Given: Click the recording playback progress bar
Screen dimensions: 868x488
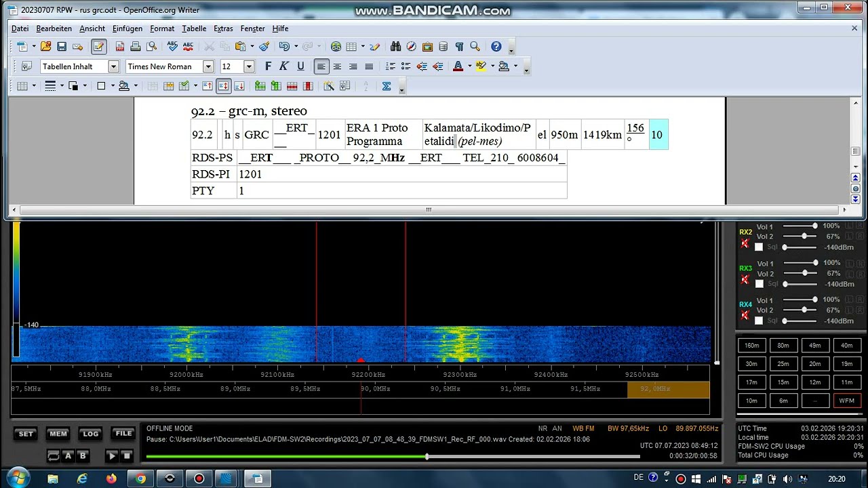Looking at the screenshot, I should [x=393, y=457].
